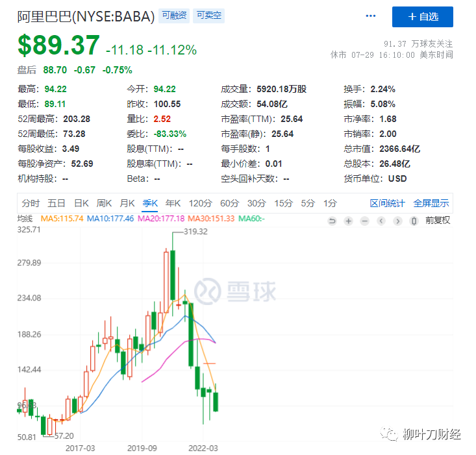Click the MA60 indicator label
The height and width of the screenshot is (455, 476).
pyautogui.click(x=252, y=218)
